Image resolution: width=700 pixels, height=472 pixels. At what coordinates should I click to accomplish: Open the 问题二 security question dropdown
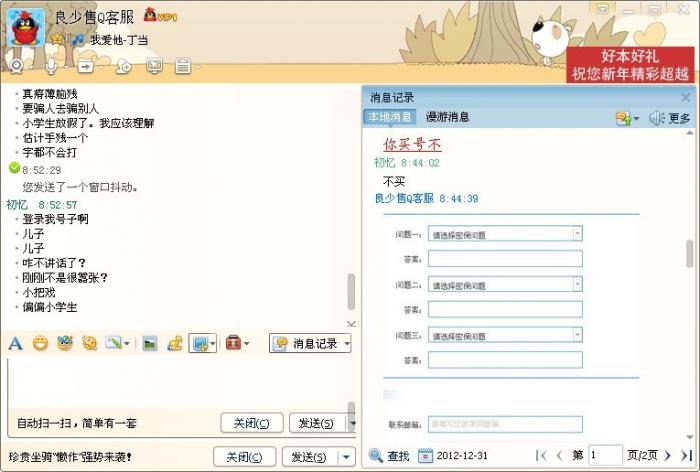click(505, 284)
